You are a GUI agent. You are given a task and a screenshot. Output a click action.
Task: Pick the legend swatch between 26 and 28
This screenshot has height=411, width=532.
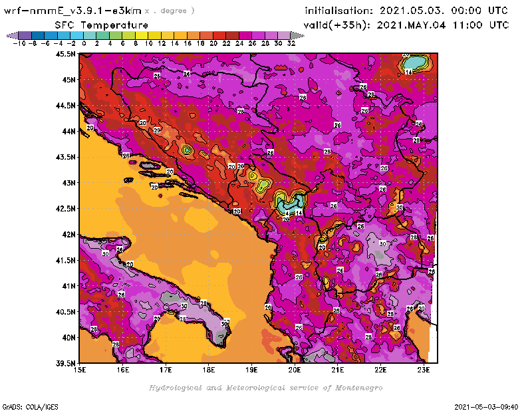click(258, 35)
